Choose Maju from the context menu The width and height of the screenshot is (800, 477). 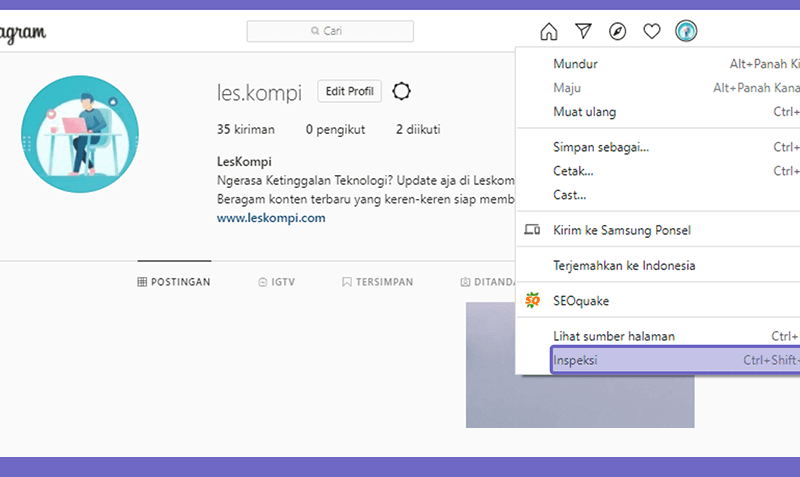click(658, 88)
